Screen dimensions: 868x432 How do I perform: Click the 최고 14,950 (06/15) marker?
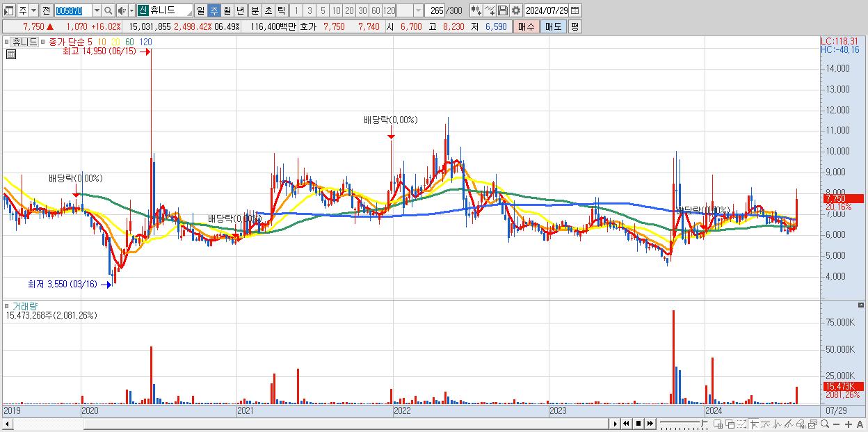click(x=105, y=51)
